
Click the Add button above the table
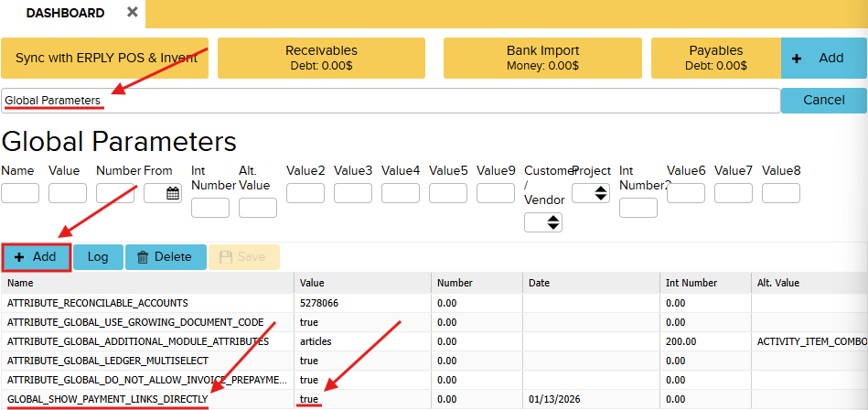36,257
